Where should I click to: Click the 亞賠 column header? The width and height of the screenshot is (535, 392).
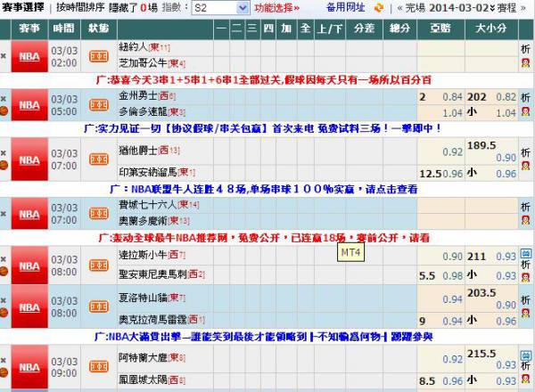440,29
